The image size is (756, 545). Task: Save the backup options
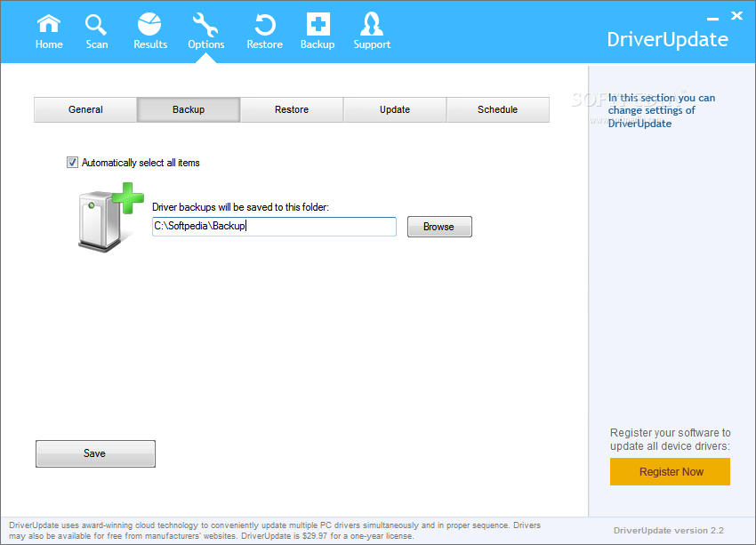point(95,453)
